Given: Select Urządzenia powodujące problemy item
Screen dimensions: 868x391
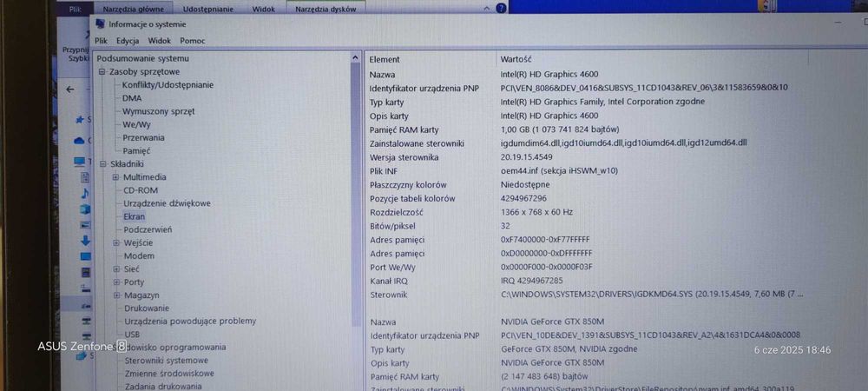Looking at the screenshot, I should (190, 321).
